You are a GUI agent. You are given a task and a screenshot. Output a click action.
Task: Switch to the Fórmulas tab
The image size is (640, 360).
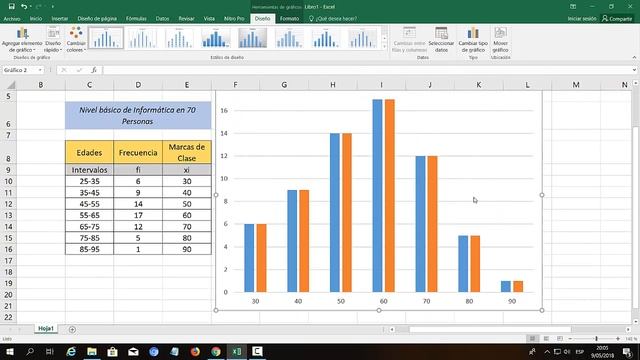pyautogui.click(x=136, y=19)
